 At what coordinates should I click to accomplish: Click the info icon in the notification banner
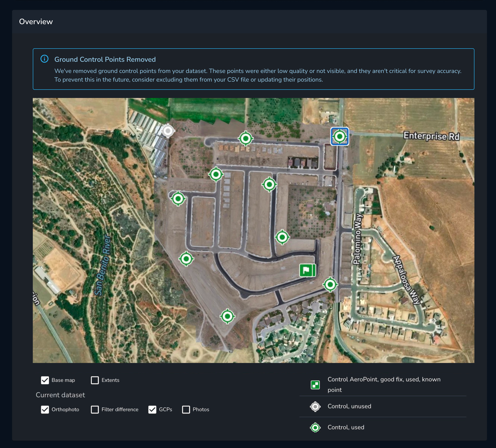tap(44, 59)
